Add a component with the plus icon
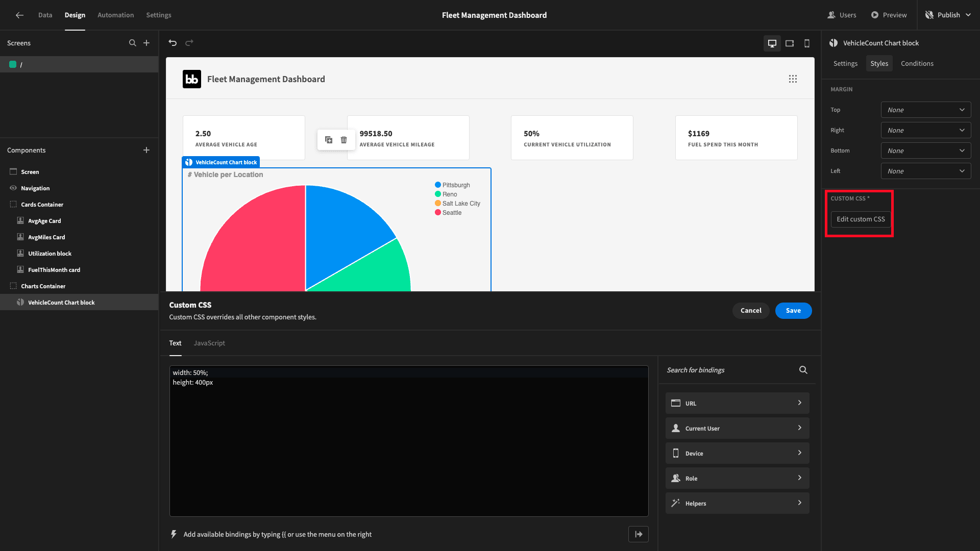This screenshot has width=980, height=551. 146,150
